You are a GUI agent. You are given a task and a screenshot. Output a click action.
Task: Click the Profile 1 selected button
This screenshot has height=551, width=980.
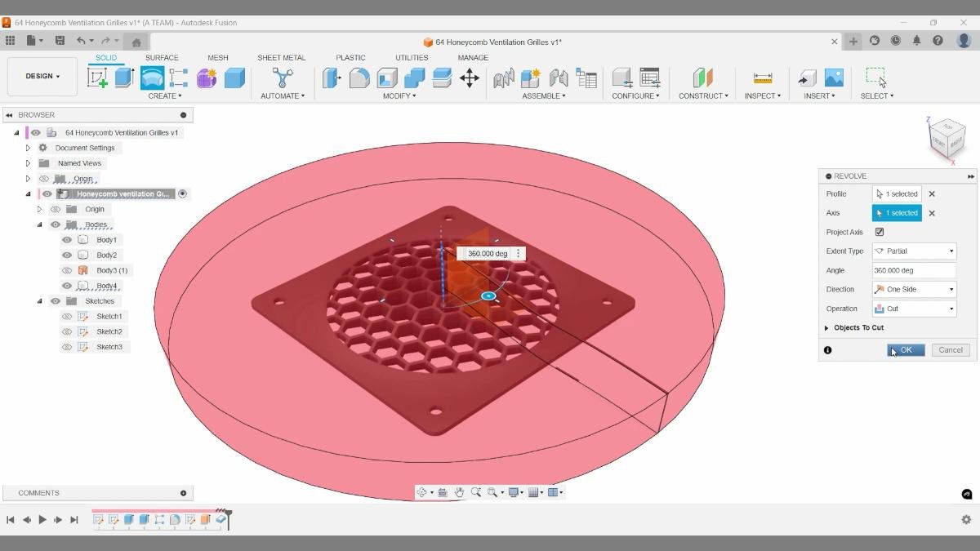[x=897, y=194]
